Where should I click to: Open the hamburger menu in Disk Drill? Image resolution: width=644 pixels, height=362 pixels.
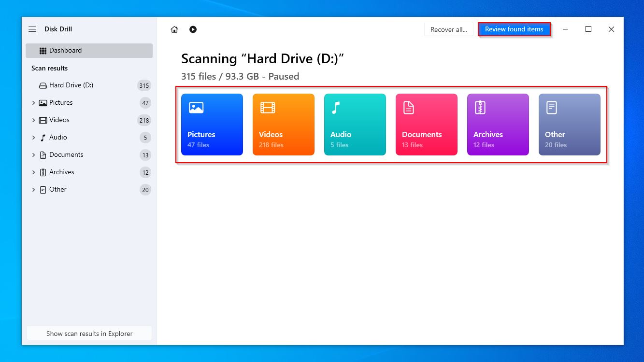coord(32,29)
